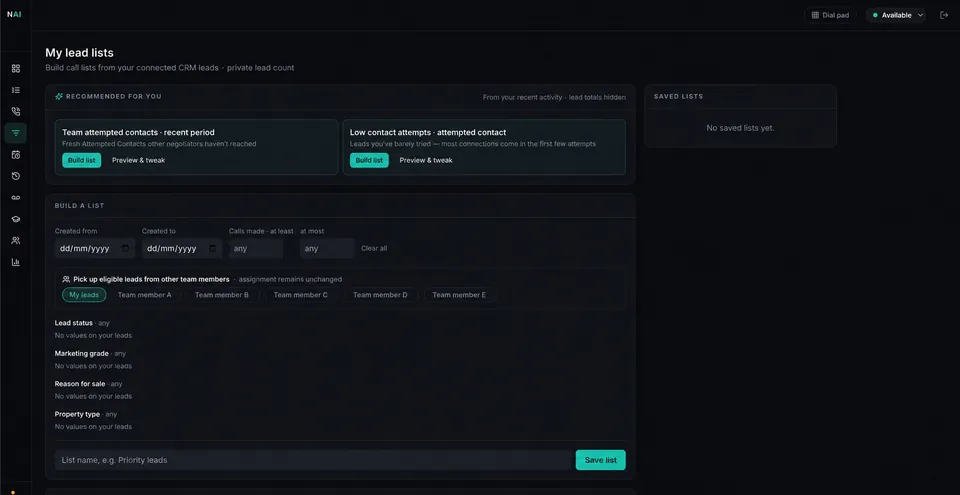Viewport: 960px width, 495px height.
Task: Open the dashboard grid icon in sidebar
Action: pos(16,69)
